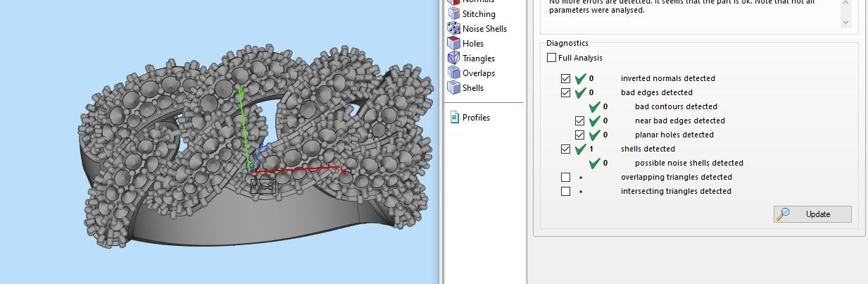Click the 'Diagnostics' group label
The image size is (868, 284).
click(x=567, y=43)
